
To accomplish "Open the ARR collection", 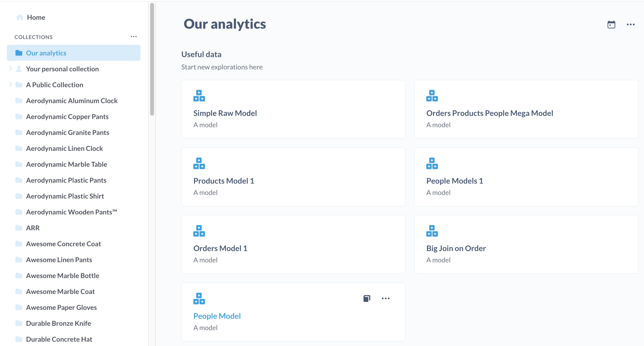I will (33, 228).
